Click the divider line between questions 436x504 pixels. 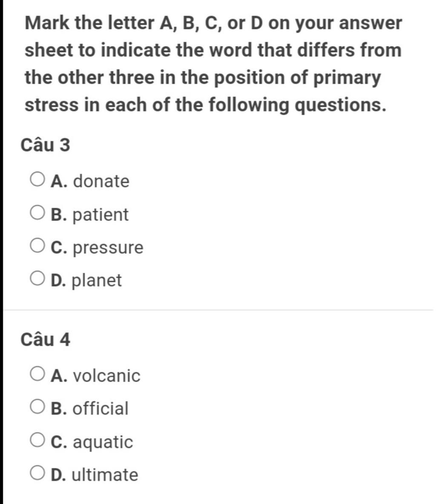point(218,310)
